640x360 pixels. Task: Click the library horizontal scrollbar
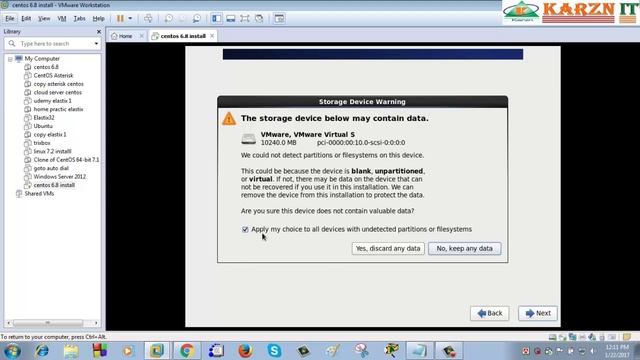[48, 323]
